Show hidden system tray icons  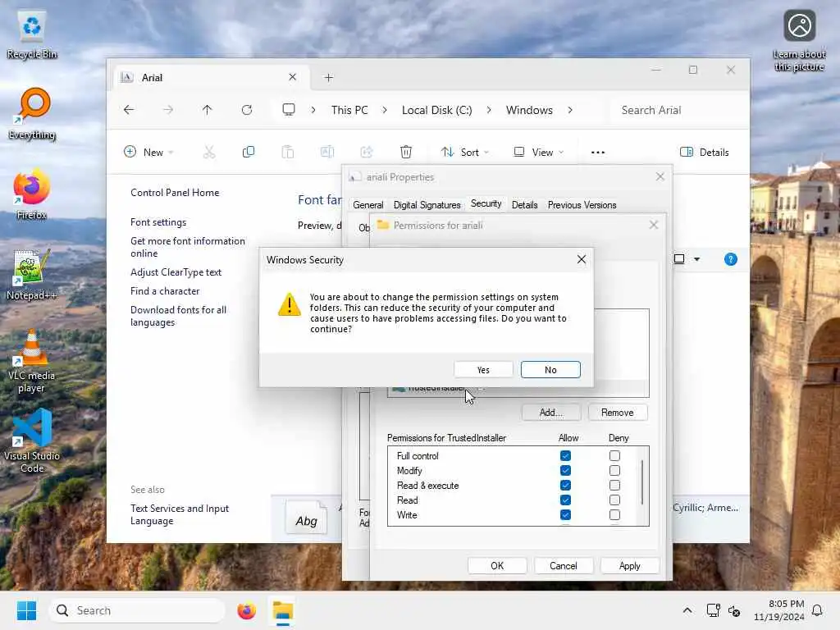(687, 610)
